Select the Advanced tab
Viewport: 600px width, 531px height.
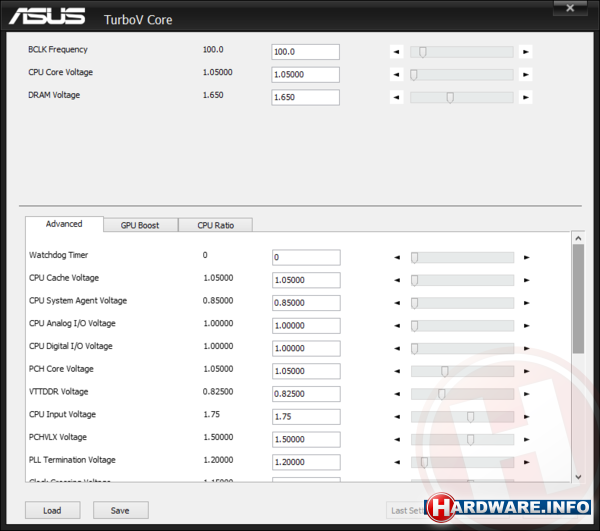[64, 224]
